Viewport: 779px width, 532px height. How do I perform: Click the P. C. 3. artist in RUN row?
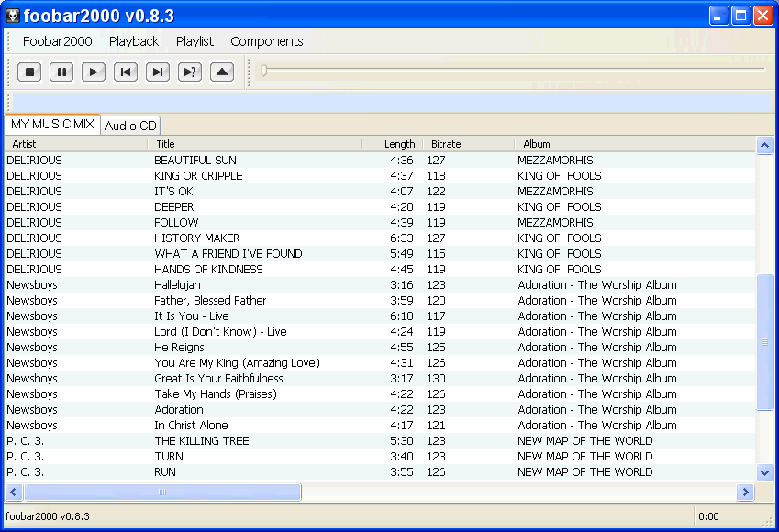pos(25,471)
